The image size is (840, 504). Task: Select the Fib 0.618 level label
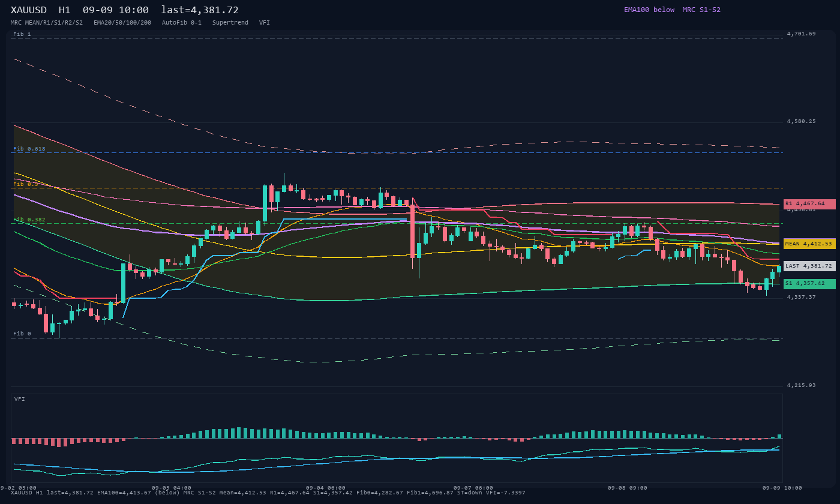[29, 149]
